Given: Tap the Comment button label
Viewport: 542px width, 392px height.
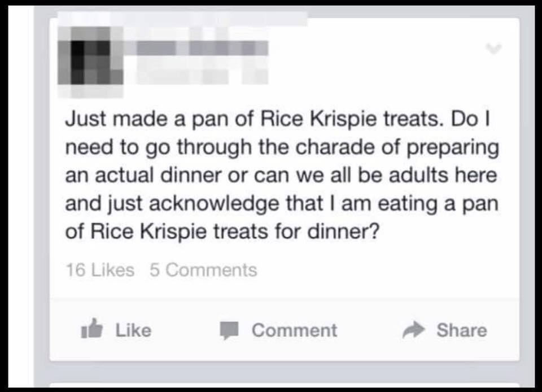Looking at the screenshot, I should (x=294, y=330).
